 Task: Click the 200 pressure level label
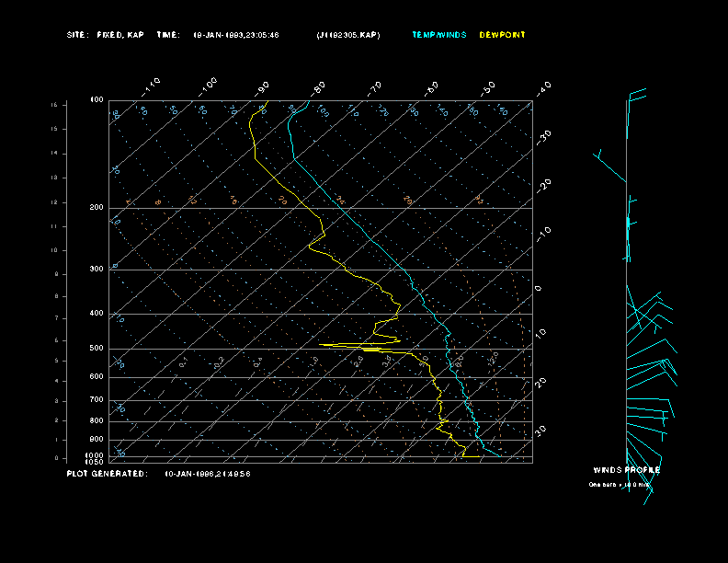pos(97,207)
